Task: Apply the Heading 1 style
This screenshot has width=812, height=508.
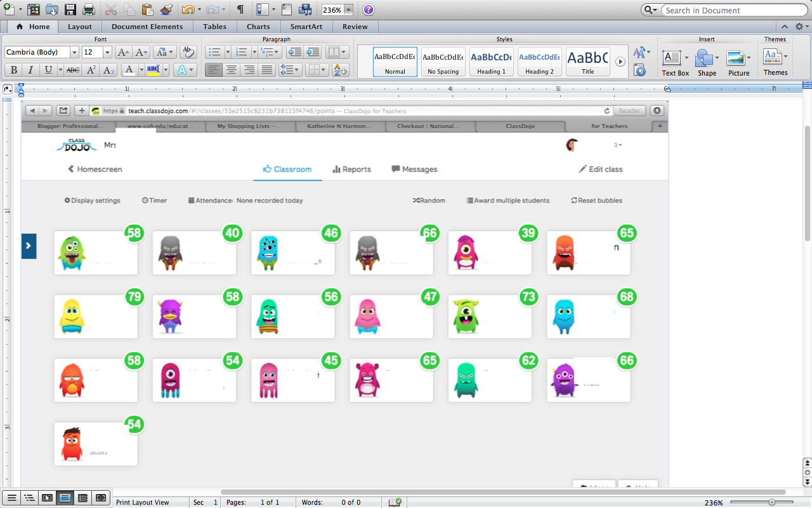Action: (x=492, y=62)
